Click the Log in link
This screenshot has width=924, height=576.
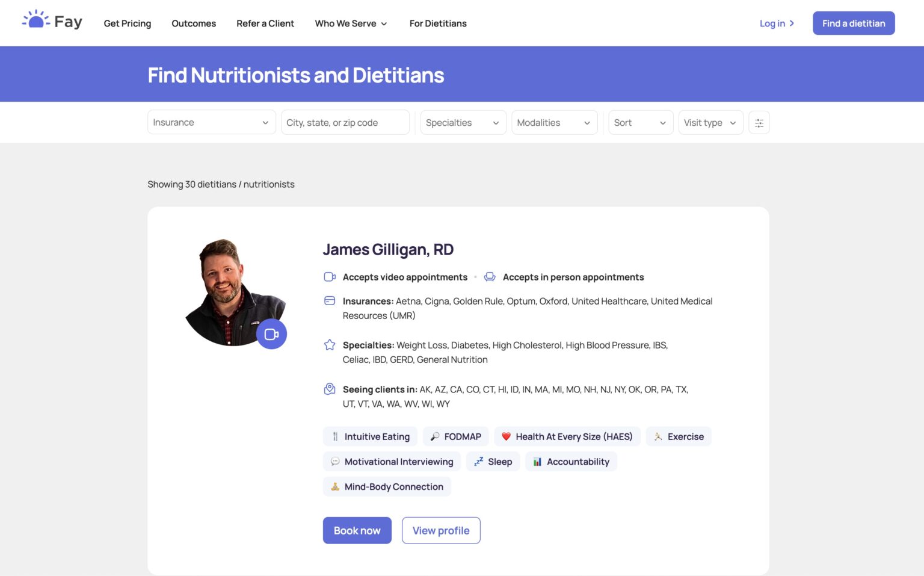(x=777, y=23)
